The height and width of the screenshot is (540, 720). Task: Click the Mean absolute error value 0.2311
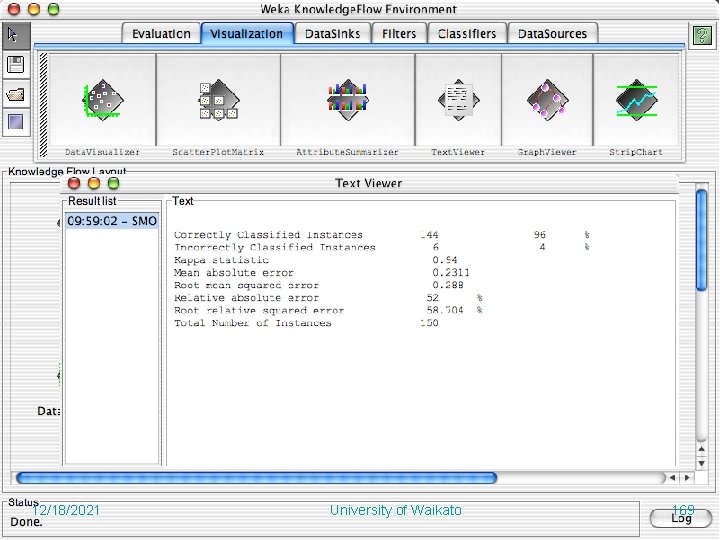click(x=451, y=272)
